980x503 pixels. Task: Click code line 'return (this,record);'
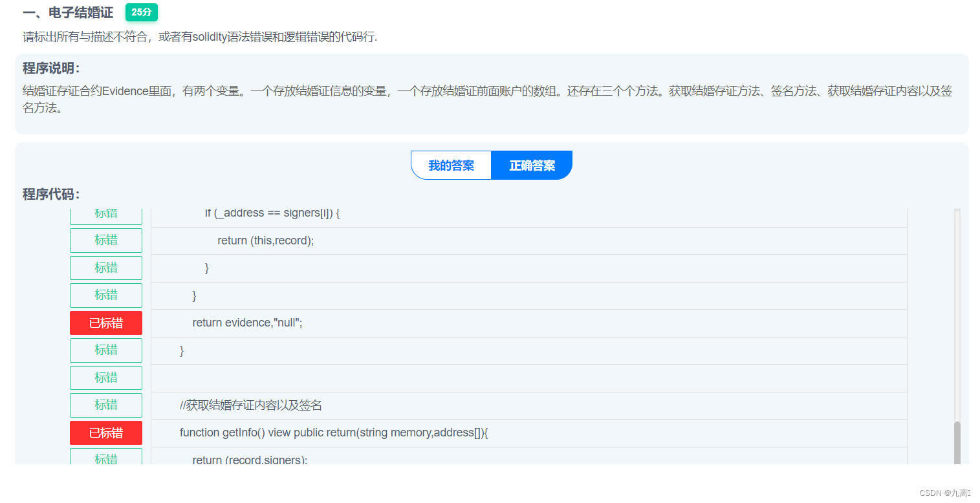(529, 241)
